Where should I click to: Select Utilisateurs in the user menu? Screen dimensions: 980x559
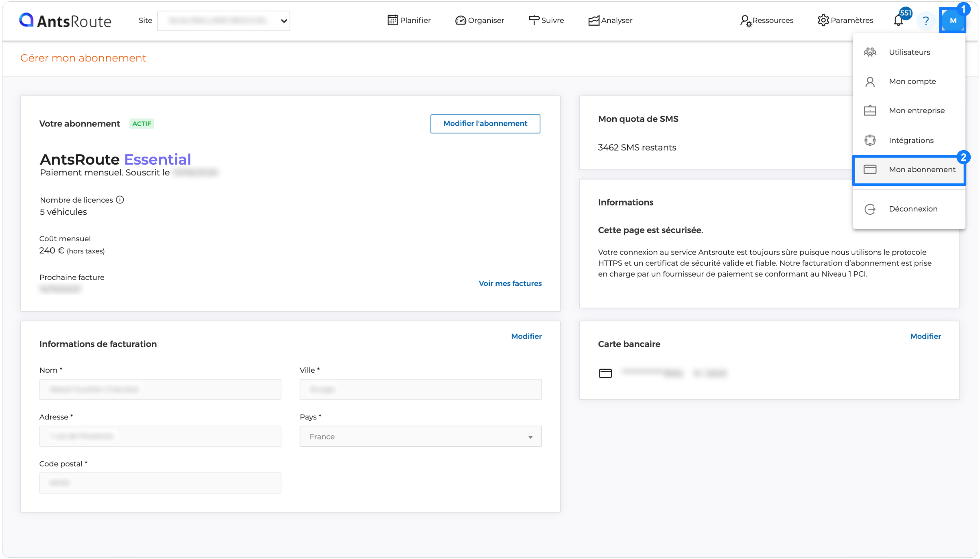(909, 52)
